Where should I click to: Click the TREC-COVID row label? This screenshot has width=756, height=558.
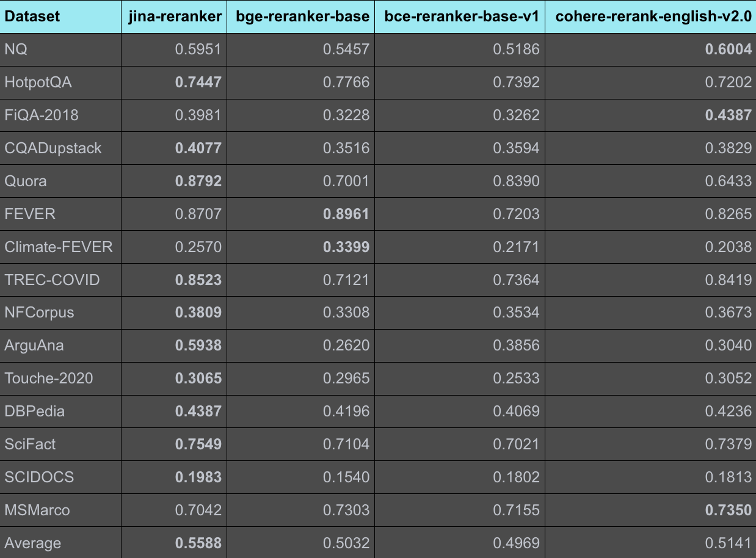(52, 280)
